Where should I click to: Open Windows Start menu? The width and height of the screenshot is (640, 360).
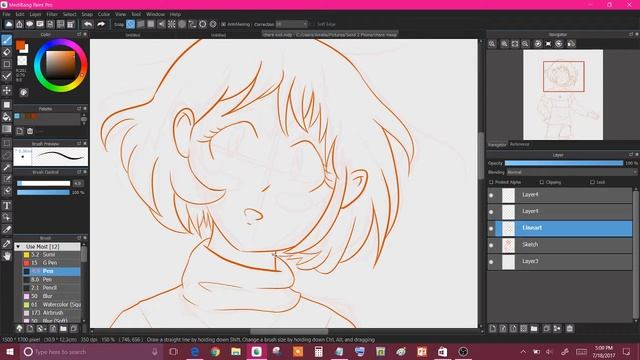[10, 351]
